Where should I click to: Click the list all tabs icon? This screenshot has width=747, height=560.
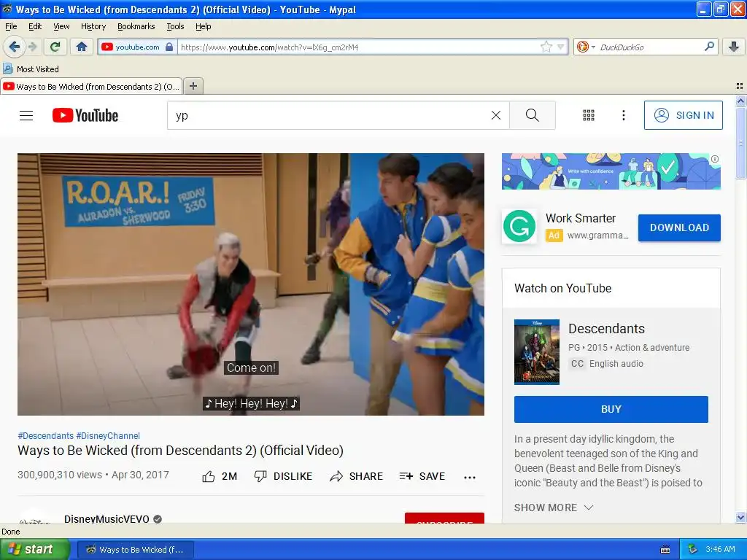tap(740, 86)
